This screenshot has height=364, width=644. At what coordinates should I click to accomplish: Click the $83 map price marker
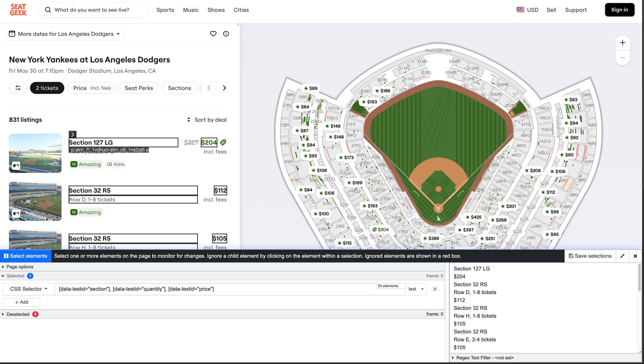[571, 100]
